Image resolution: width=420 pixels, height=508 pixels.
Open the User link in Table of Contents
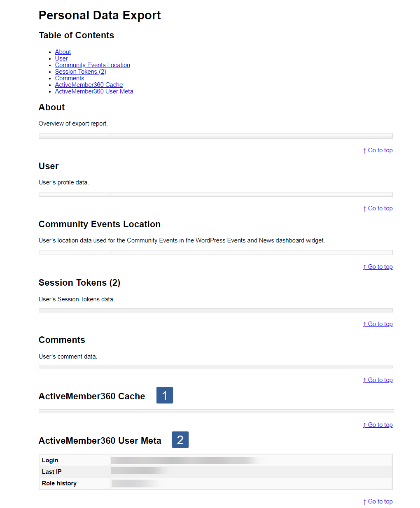click(x=61, y=58)
